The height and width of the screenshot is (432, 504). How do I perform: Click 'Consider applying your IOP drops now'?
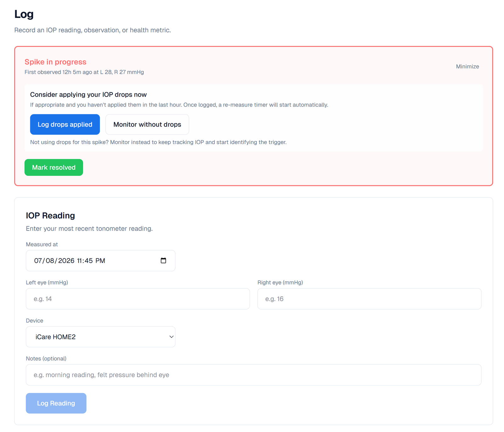[89, 94]
